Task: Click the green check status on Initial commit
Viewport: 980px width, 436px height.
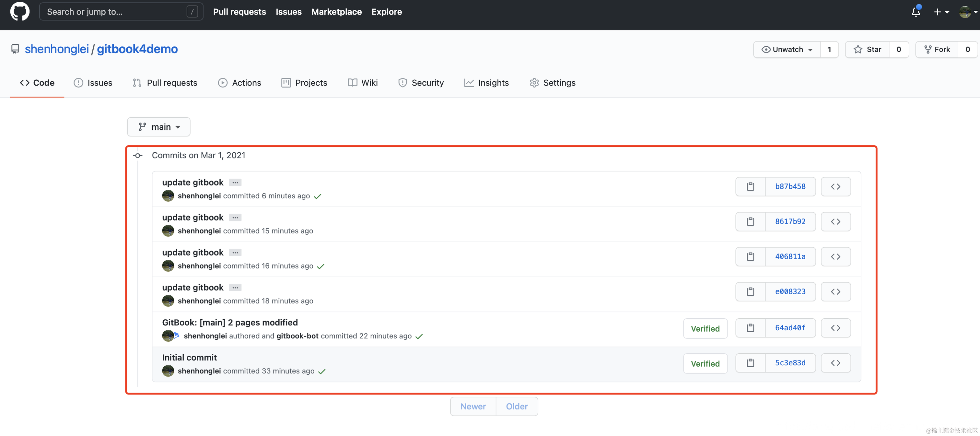Action: pos(322,371)
